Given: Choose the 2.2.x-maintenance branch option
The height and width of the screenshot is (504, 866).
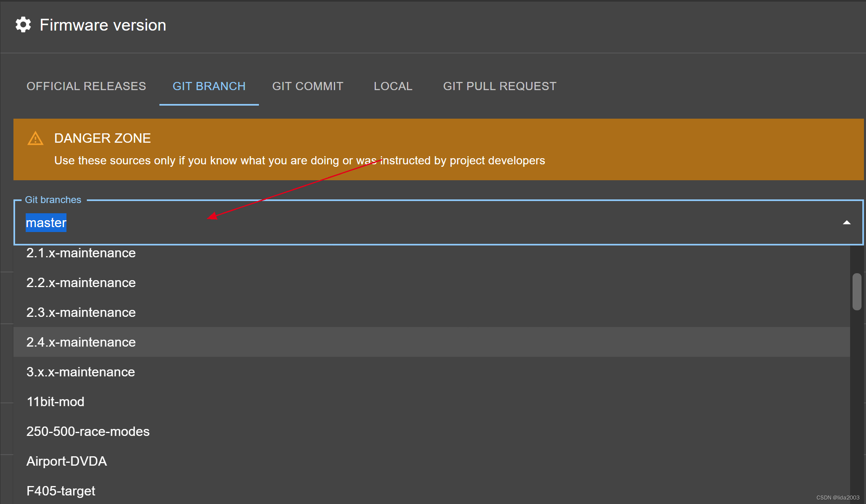Looking at the screenshot, I should pos(81,283).
